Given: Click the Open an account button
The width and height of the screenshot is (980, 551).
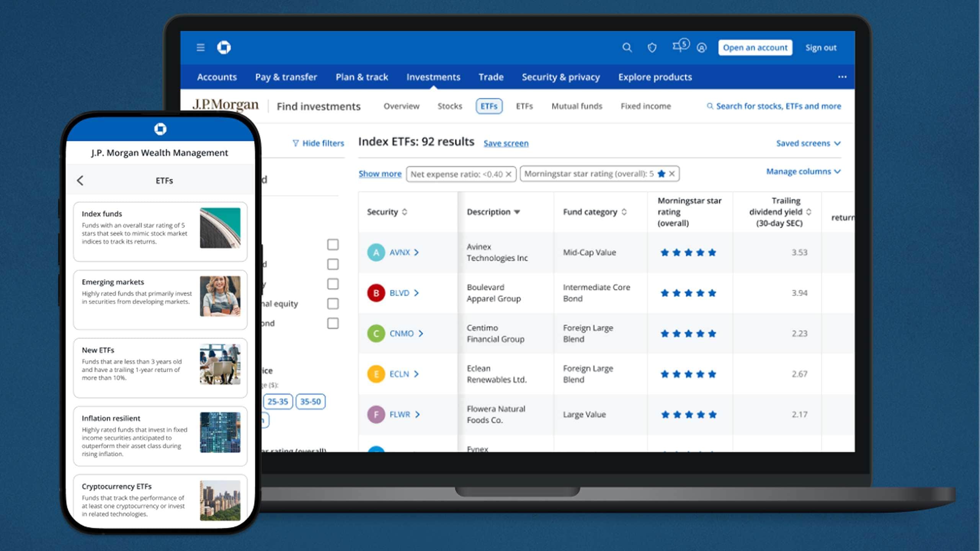Looking at the screenshot, I should [x=755, y=47].
